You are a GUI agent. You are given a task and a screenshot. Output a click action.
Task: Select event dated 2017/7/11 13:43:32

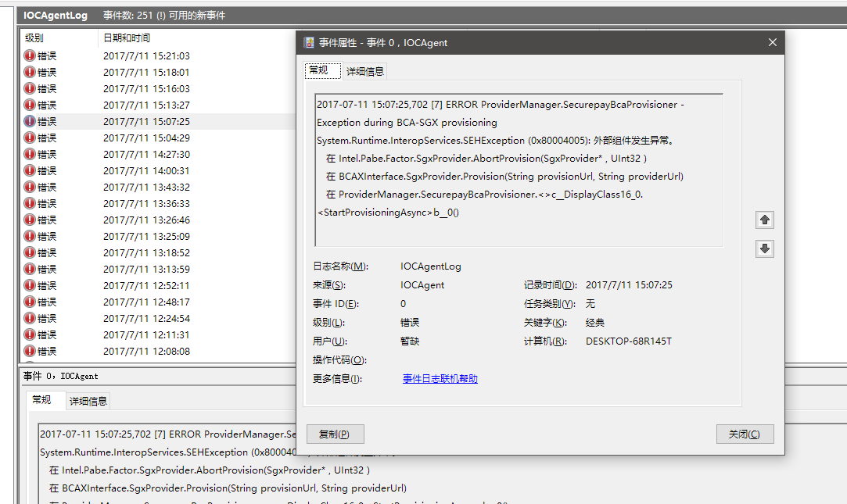(x=146, y=187)
